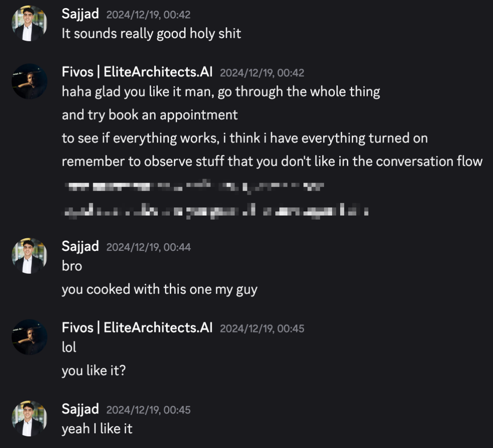
Task: Click the Sajjad username above "It sounds really good"
Action: point(80,14)
